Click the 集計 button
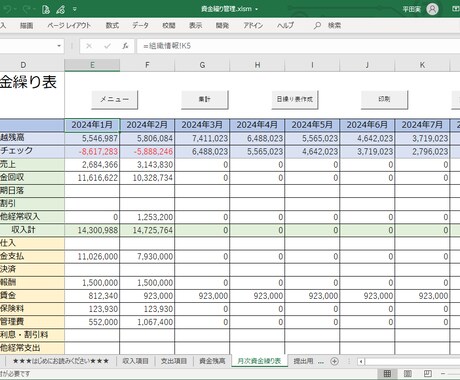The height and width of the screenshot is (380, 460). [204, 99]
